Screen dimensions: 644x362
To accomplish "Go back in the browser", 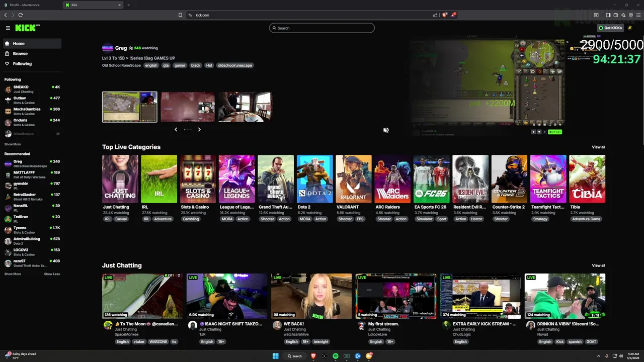I will pyautogui.click(x=6, y=15).
